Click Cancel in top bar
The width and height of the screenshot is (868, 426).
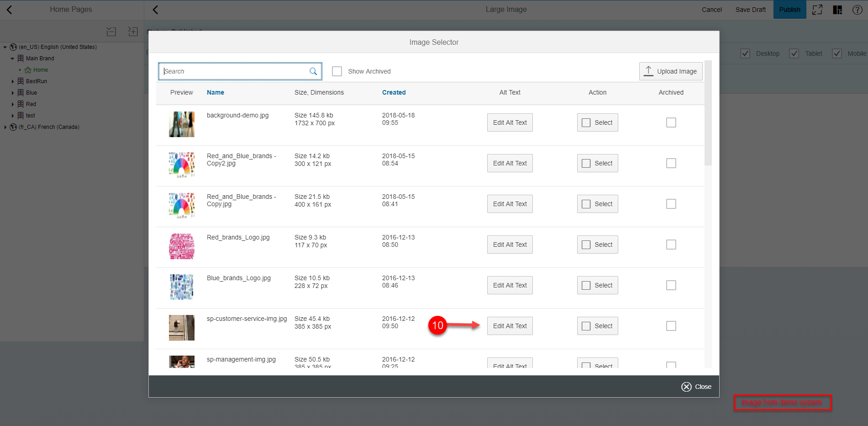point(712,10)
